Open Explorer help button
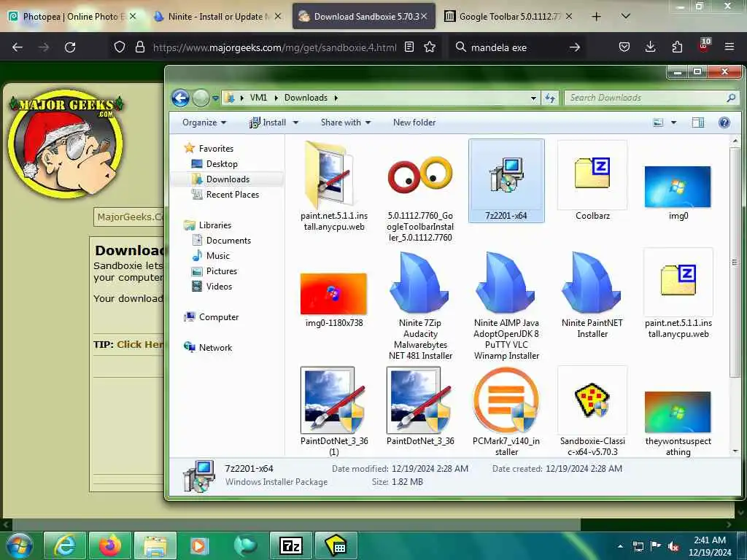Screen dimensions: 747x560 (724, 122)
